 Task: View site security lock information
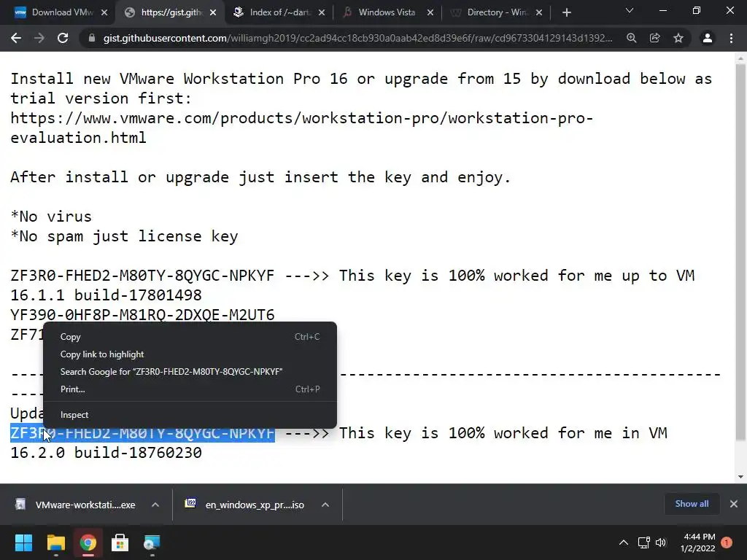(92, 38)
